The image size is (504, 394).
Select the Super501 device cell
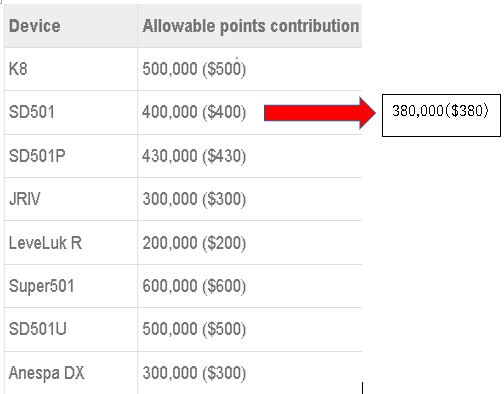[71, 286]
